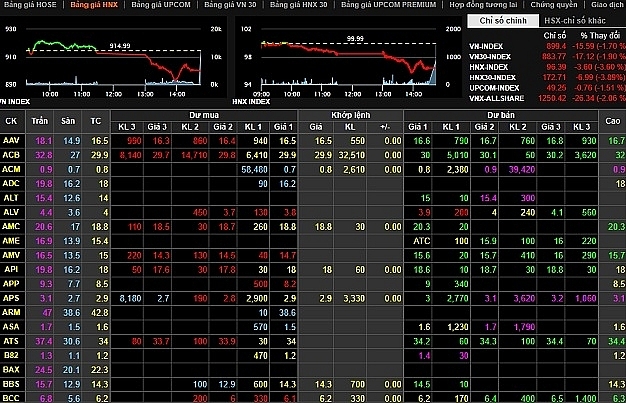Viewport: 626px width, 403px height.
Task: Select Bảng giá HNX 30 tab
Action: click(x=299, y=5)
